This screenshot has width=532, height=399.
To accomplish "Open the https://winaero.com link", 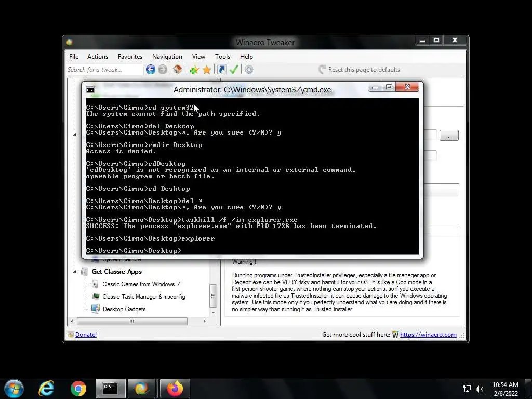I will (x=428, y=335).
